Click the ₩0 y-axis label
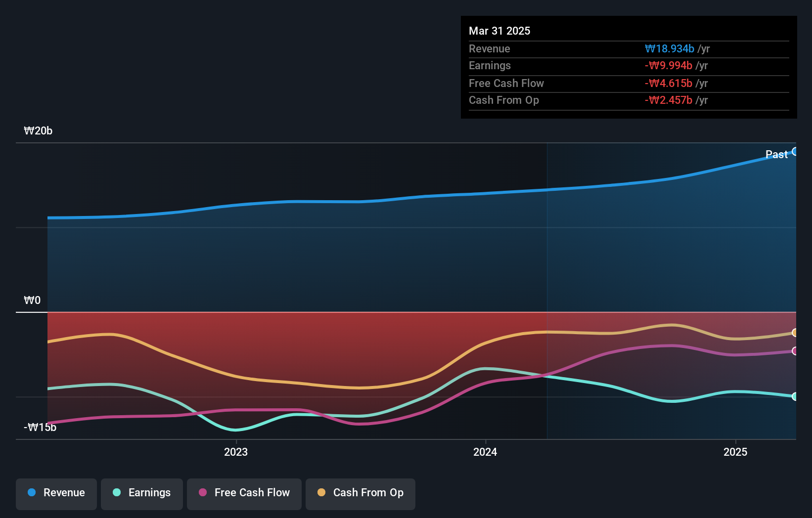The image size is (812, 518). click(32, 300)
